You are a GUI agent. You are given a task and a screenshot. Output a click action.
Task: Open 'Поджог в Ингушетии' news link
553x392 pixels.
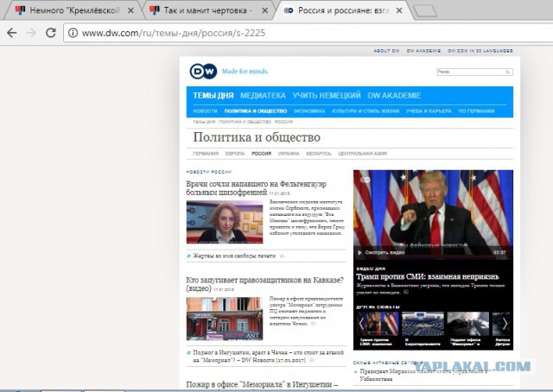click(x=268, y=356)
